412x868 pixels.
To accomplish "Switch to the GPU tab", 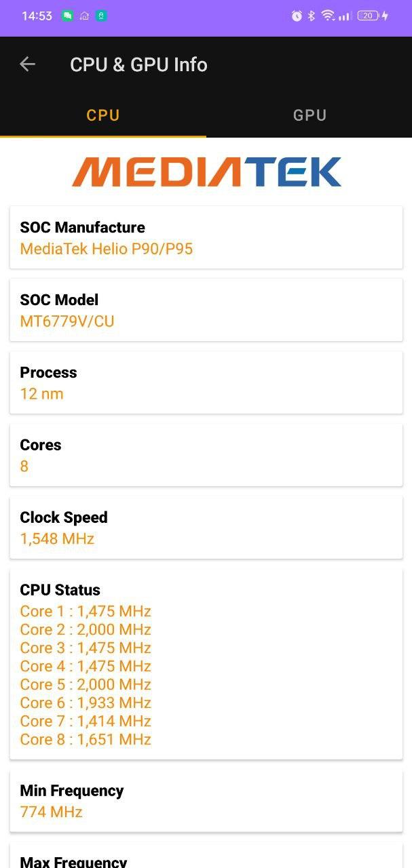I will click(x=310, y=115).
